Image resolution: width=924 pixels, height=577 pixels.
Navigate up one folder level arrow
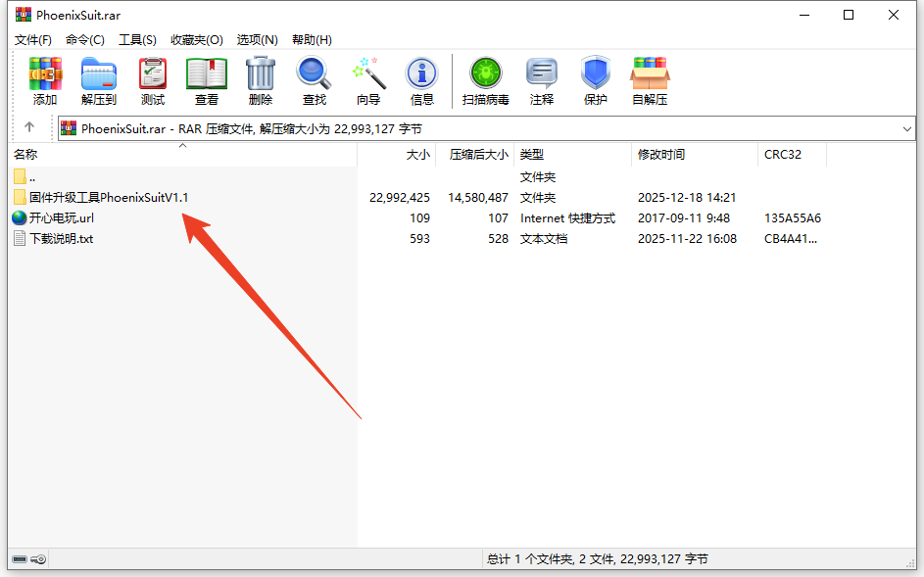click(x=29, y=127)
